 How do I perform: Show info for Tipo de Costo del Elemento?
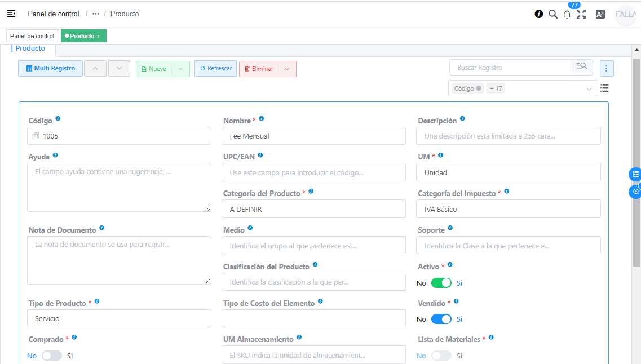click(x=320, y=301)
